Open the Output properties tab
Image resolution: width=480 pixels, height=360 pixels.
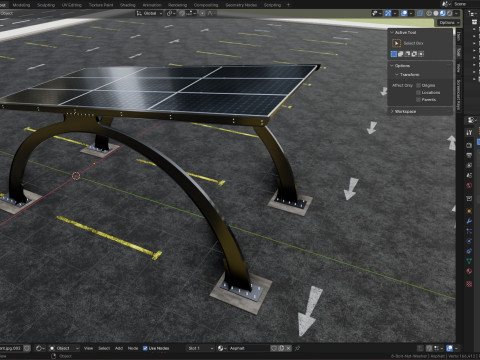(469, 155)
